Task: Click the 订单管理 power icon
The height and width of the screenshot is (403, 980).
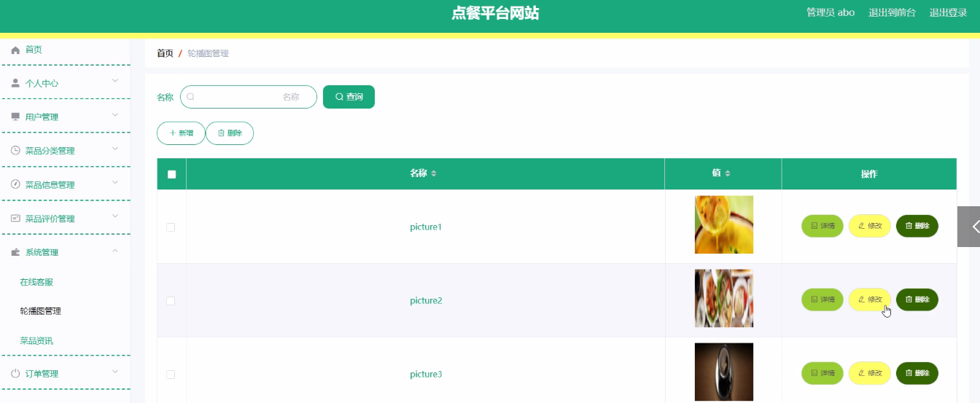Action: point(15,374)
